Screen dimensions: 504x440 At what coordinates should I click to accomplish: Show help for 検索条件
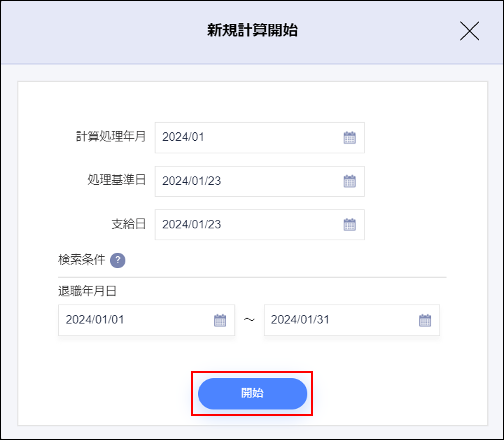pos(118,260)
